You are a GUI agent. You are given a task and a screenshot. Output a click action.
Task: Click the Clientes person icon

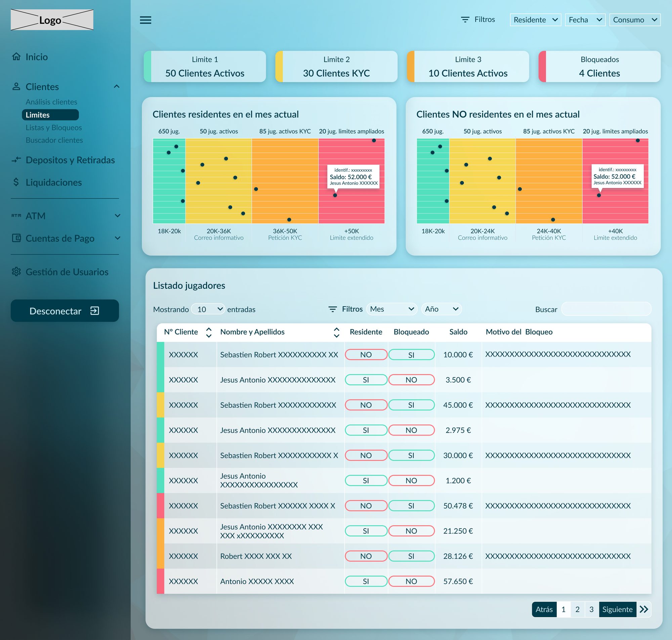(x=16, y=86)
